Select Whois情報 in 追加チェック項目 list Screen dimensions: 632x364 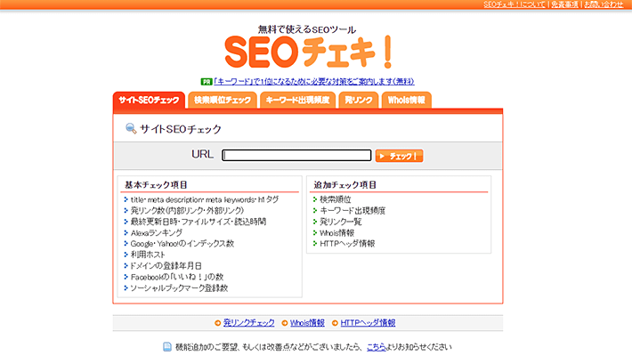tap(336, 232)
